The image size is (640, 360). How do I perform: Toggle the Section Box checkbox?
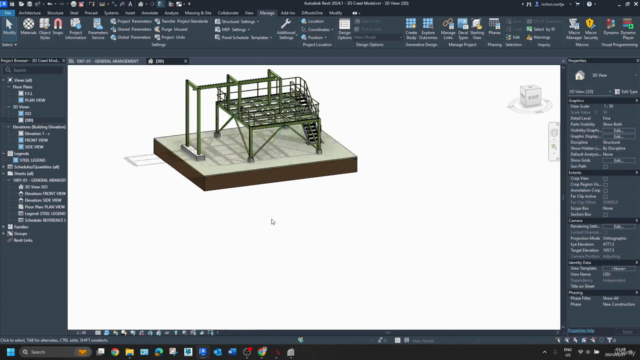point(605,214)
